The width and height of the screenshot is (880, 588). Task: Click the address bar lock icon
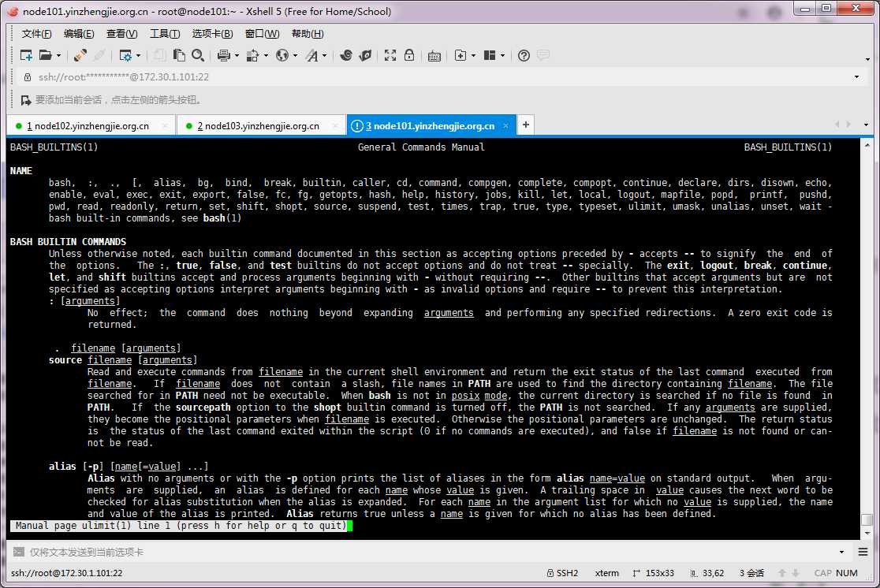coord(27,77)
